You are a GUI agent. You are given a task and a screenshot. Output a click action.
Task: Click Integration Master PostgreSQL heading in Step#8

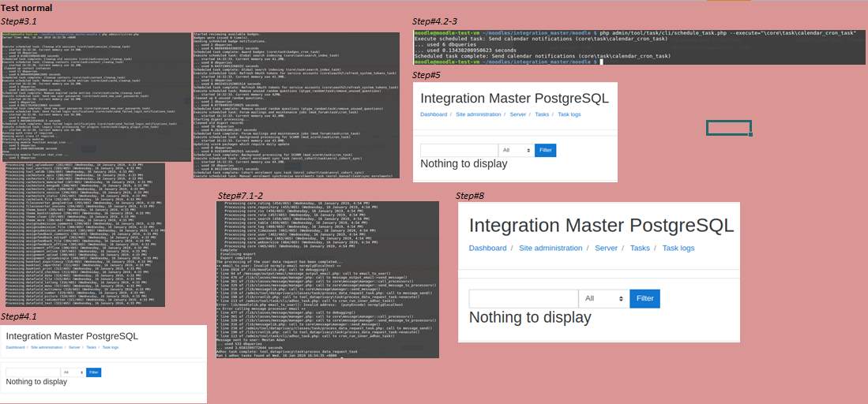[601, 226]
